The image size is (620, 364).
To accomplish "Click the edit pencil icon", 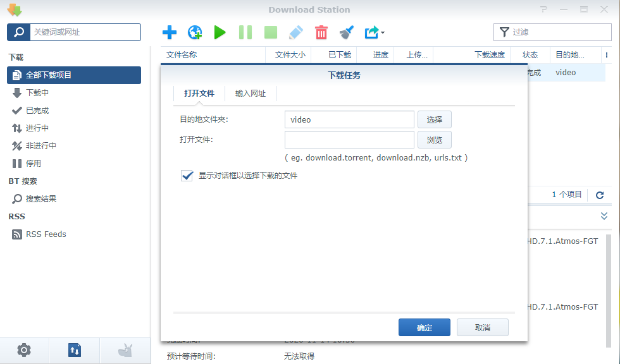I will [x=296, y=32].
